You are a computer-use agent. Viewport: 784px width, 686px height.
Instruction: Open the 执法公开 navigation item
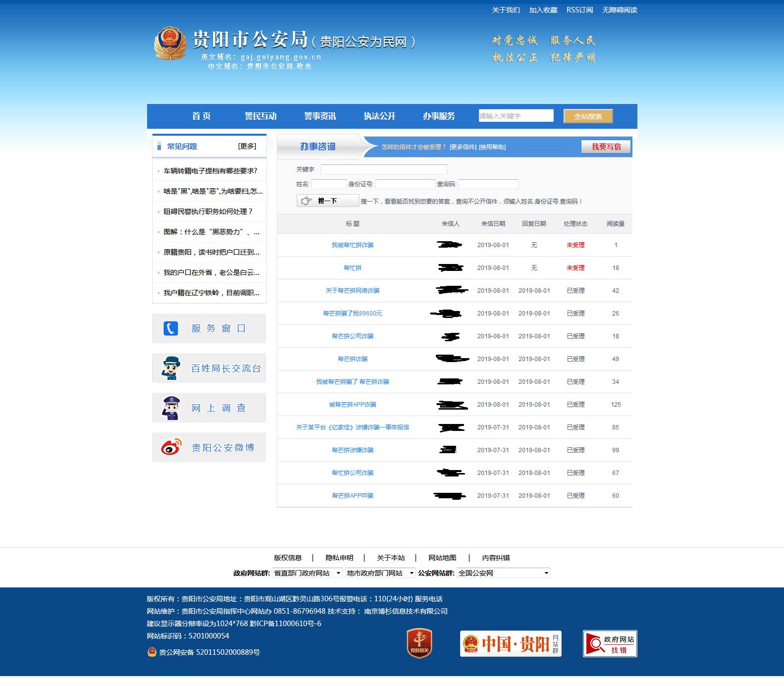click(379, 116)
